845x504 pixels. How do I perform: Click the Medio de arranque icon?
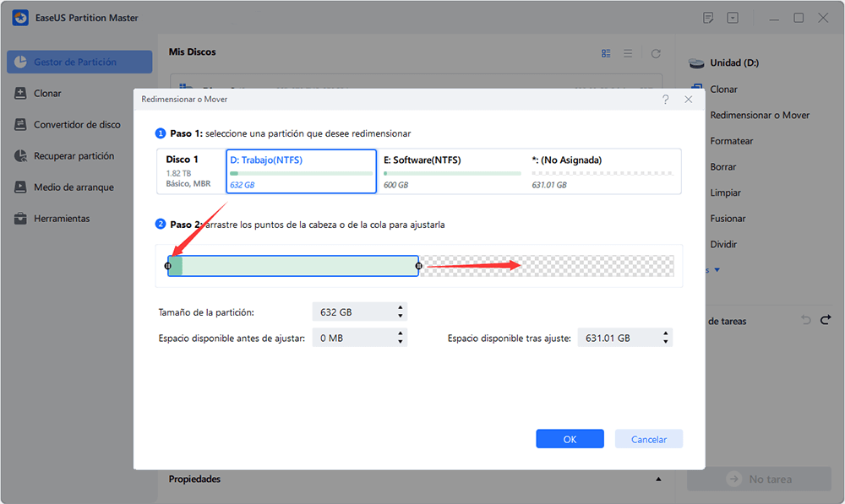coord(20,187)
